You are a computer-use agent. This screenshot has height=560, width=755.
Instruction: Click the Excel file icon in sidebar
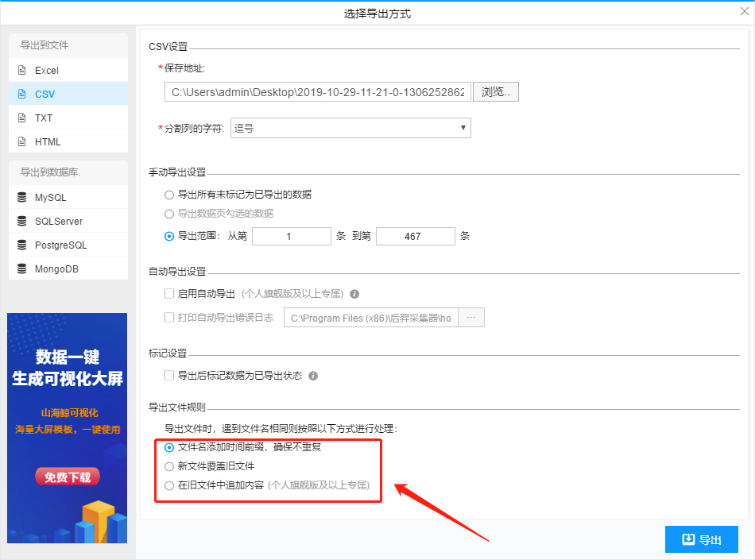pyautogui.click(x=21, y=70)
